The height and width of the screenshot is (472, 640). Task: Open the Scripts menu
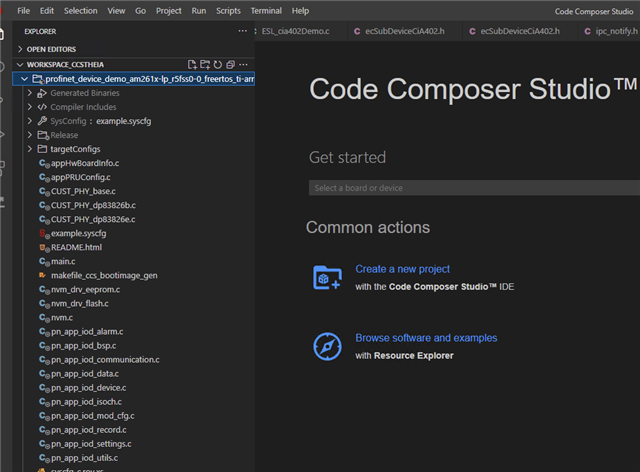(228, 10)
